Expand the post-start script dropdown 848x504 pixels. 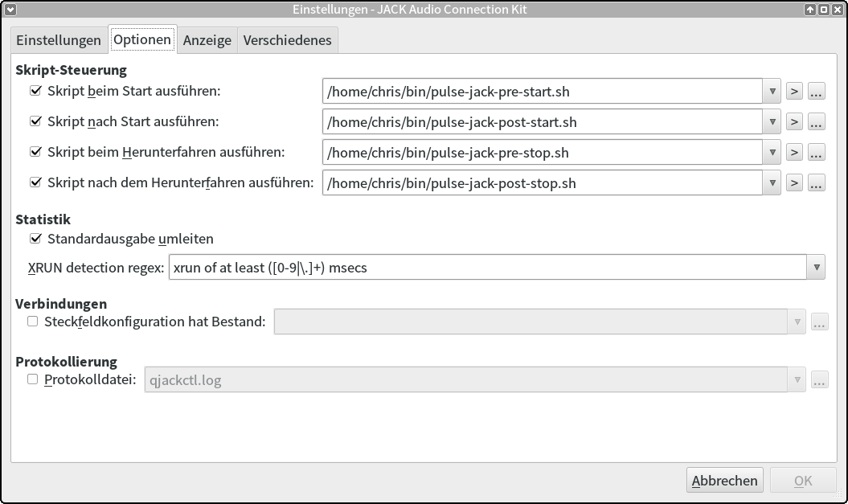tap(772, 121)
